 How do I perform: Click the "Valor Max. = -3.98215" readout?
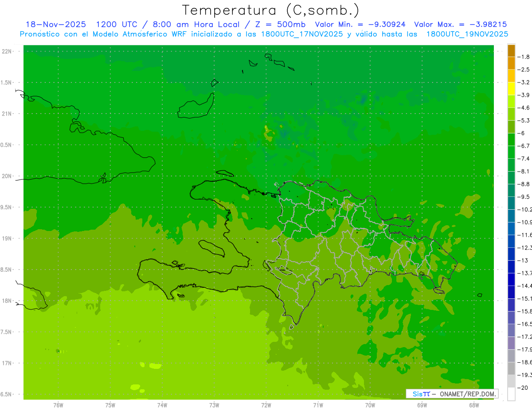(460, 24)
